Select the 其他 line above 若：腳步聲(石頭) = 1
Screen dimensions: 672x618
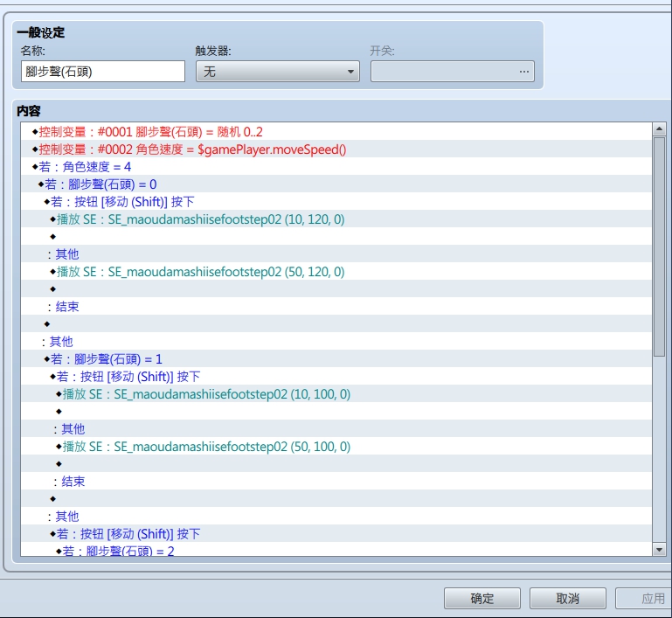(x=336, y=342)
